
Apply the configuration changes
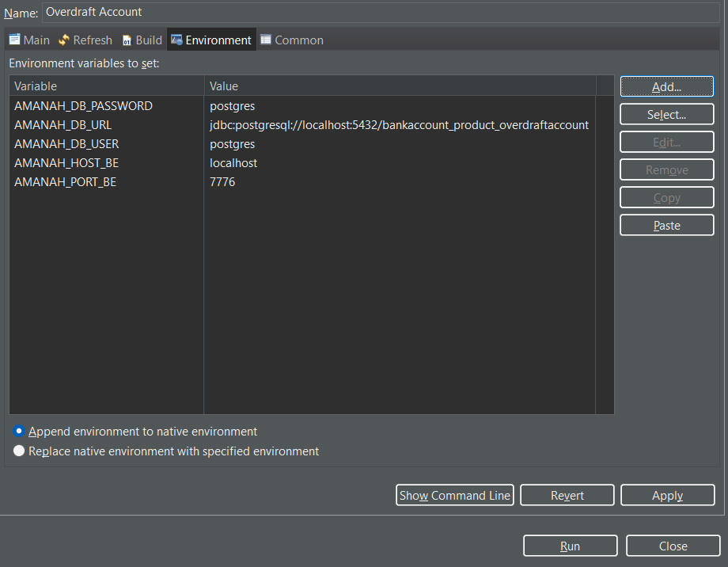pyautogui.click(x=667, y=496)
